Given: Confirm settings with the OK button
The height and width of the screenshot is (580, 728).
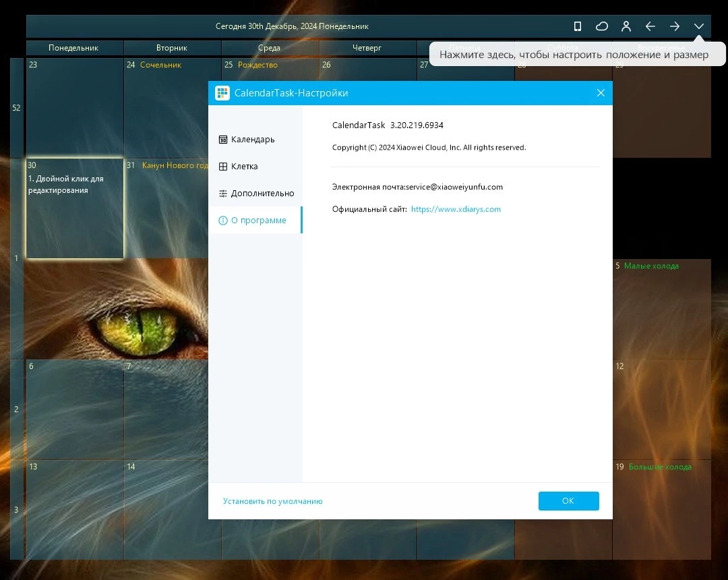Looking at the screenshot, I should 568,500.
